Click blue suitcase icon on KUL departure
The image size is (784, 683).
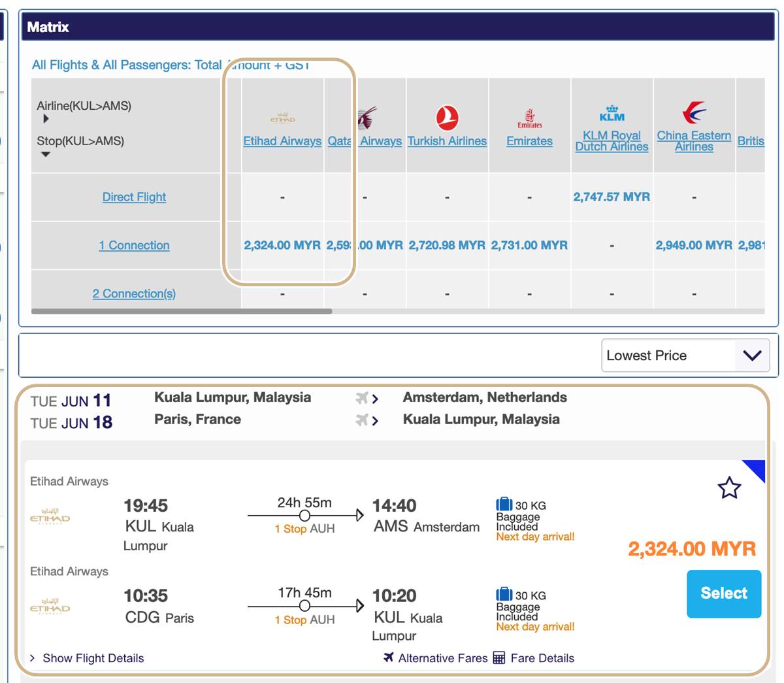point(504,505)
